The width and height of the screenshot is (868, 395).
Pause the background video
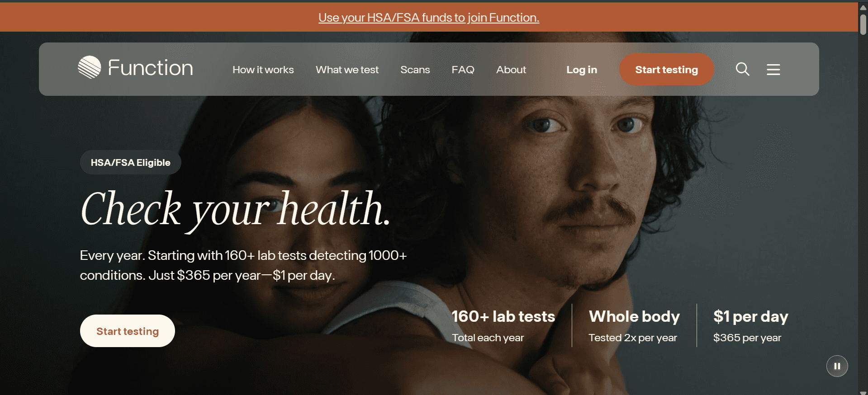(837, 366)
